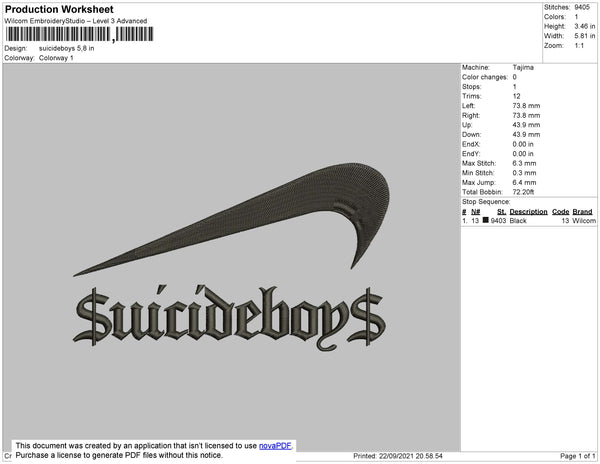This screenshot has height=464, width=600.
Task: Select the Width value '5.81 in'
Action: (x=585, y=36)
